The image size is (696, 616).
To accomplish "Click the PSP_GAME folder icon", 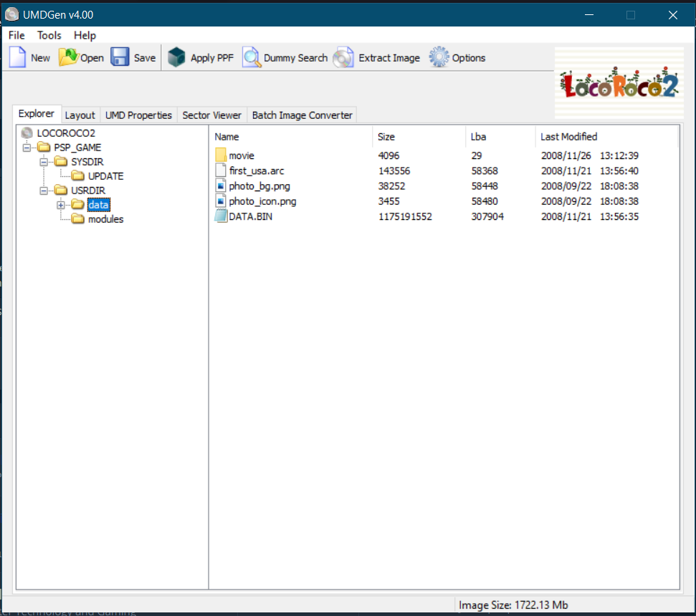I will click(x=44, y=148).
